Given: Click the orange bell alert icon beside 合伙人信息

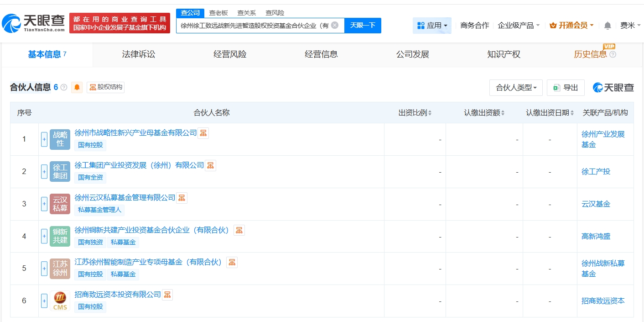Looking at the screenshot, I should pos(77,87).
